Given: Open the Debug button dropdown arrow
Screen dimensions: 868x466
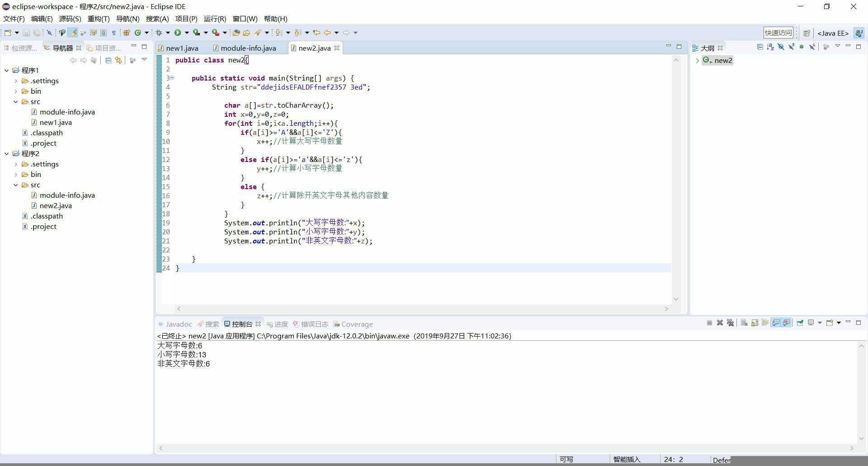Looking at the screenshot, I should (x=167, y=33).
